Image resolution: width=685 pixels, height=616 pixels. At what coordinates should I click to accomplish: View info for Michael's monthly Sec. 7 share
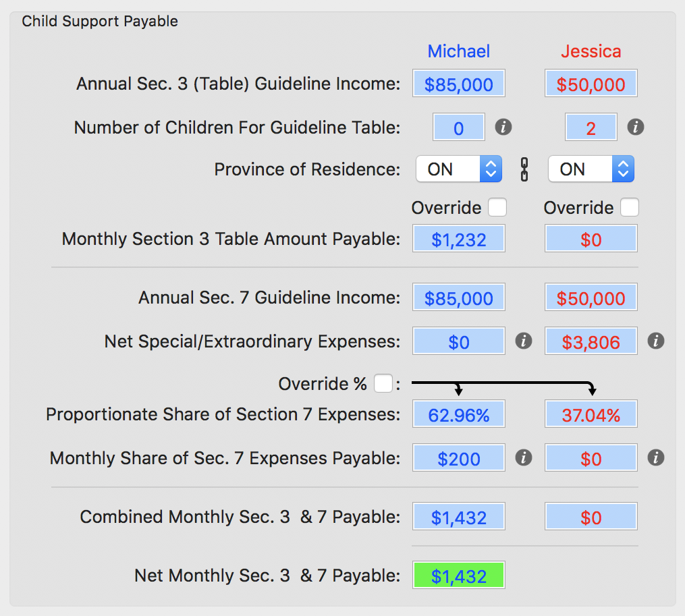(x=523, y=457)
